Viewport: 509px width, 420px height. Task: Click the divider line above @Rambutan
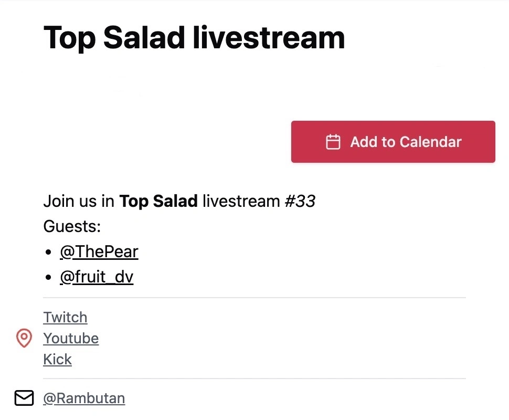[x=254, y=379]
